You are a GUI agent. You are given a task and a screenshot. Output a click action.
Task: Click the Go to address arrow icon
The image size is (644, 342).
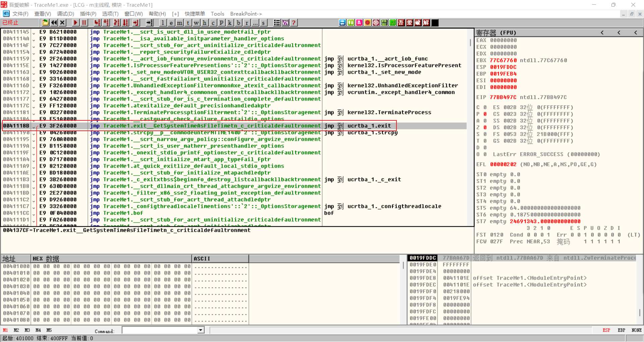pyautogui.click(x=150, y=23)
